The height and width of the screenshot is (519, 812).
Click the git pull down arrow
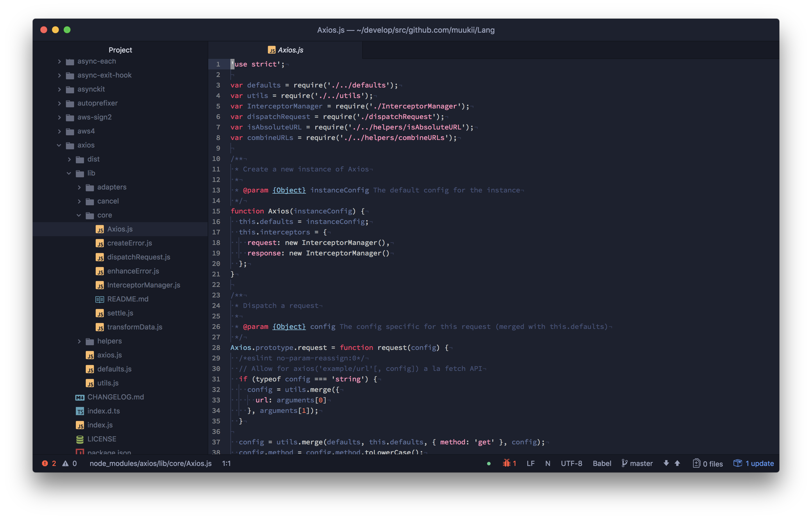(x=666, y=463)
